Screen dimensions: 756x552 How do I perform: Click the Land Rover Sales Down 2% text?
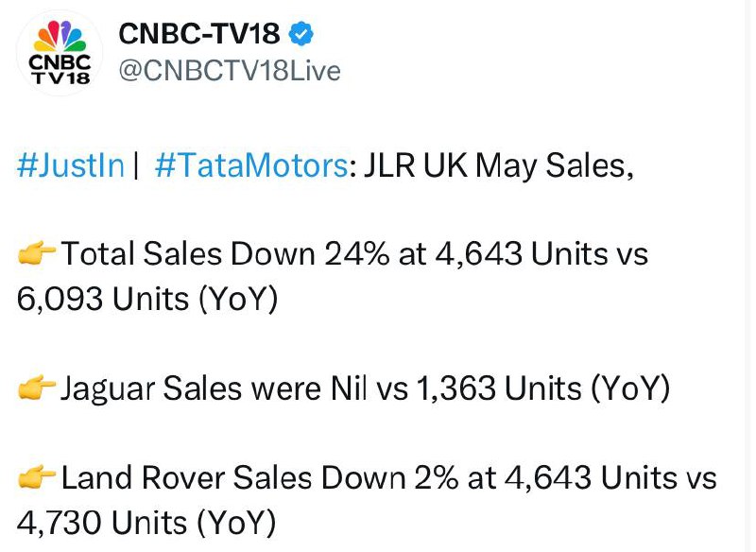point(259,477)
